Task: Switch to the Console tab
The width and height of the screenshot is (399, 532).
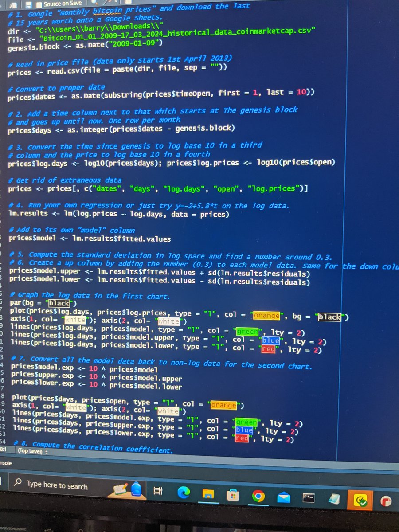Action: tap(6, 462)
